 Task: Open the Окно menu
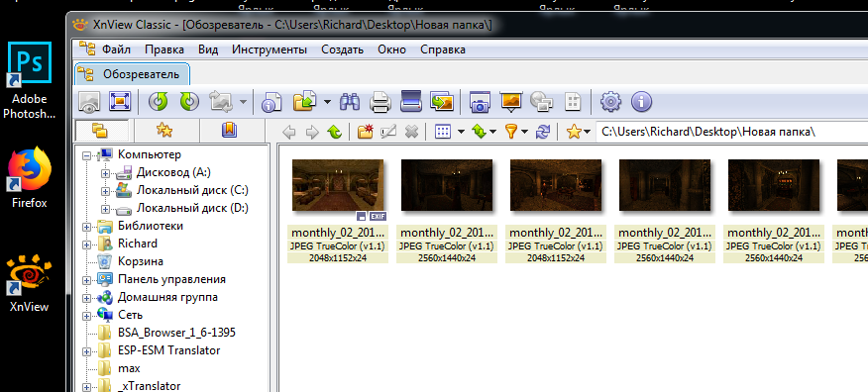(x=392, y=49)
